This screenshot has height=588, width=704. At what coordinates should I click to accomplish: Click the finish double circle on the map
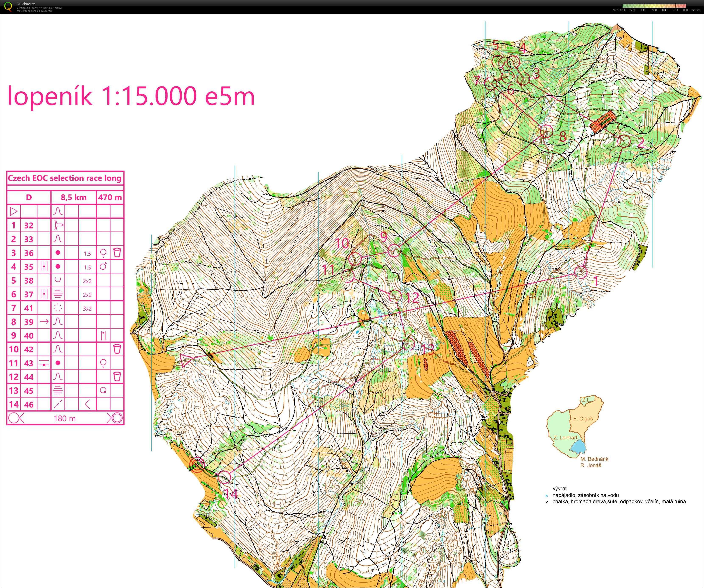[197, 465]
